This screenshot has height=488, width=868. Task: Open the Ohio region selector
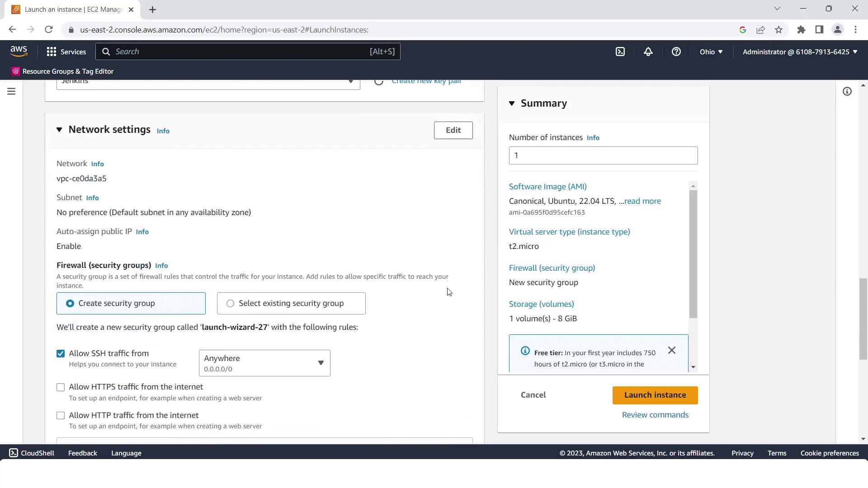point(711,52)
